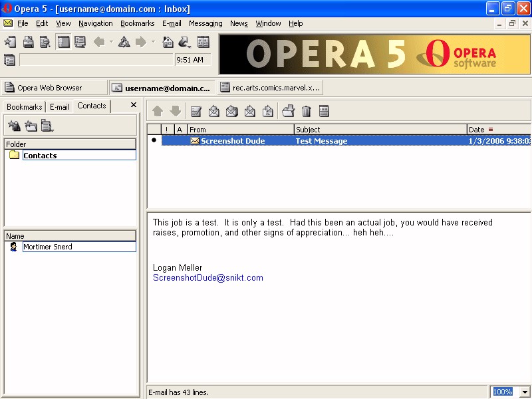Click the Name column header in contacts
This screenshot has width=532, height=399.
(x=70, y=236)
